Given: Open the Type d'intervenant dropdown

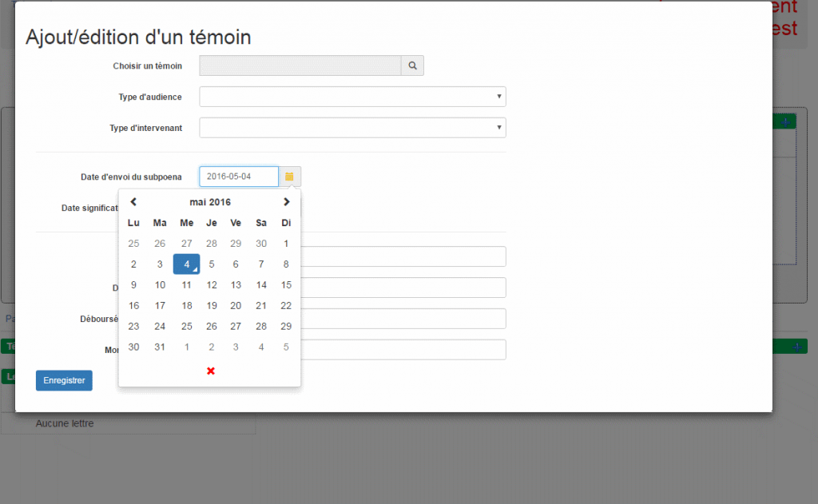Looking at the screenshot, I should 352,128.
